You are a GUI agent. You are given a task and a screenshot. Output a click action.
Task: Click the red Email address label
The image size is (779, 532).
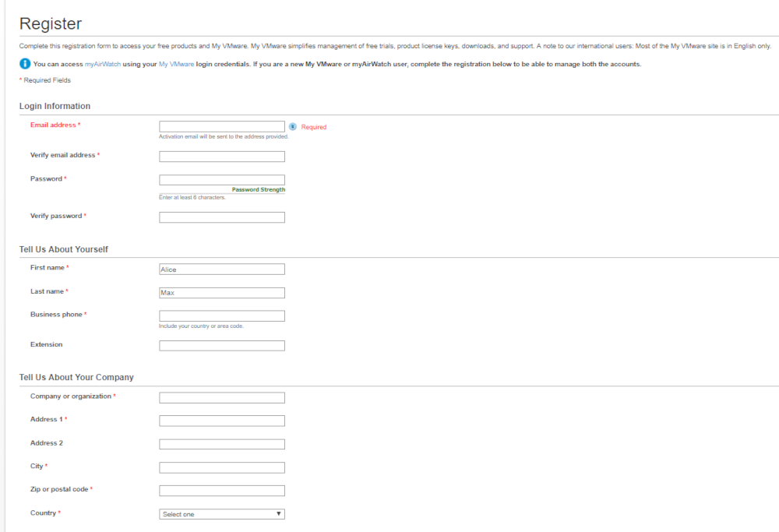click(x=53, y=125)
